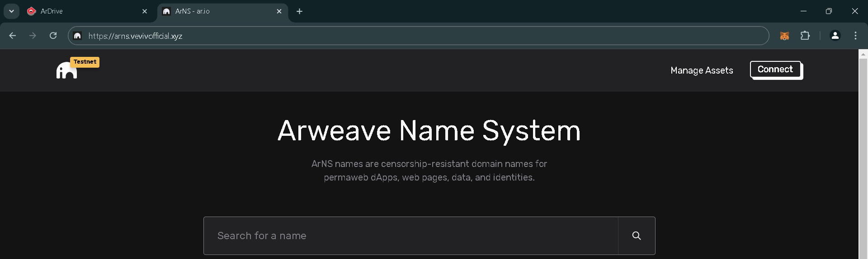Close the ArNS - ar.io tab
The width and height of the screenshot is (868, 259).
(279, 11)
